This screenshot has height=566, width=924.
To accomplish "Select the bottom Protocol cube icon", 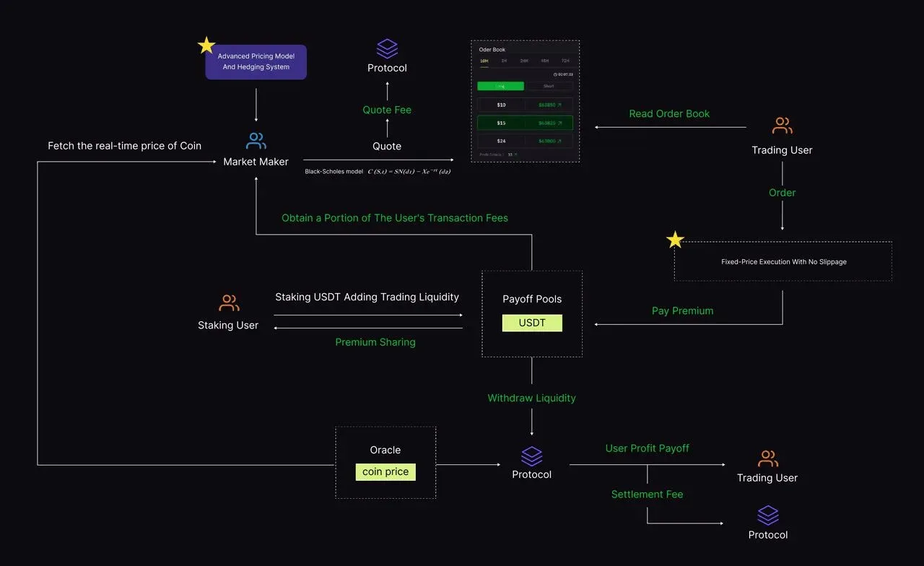I will click(532, 456).
